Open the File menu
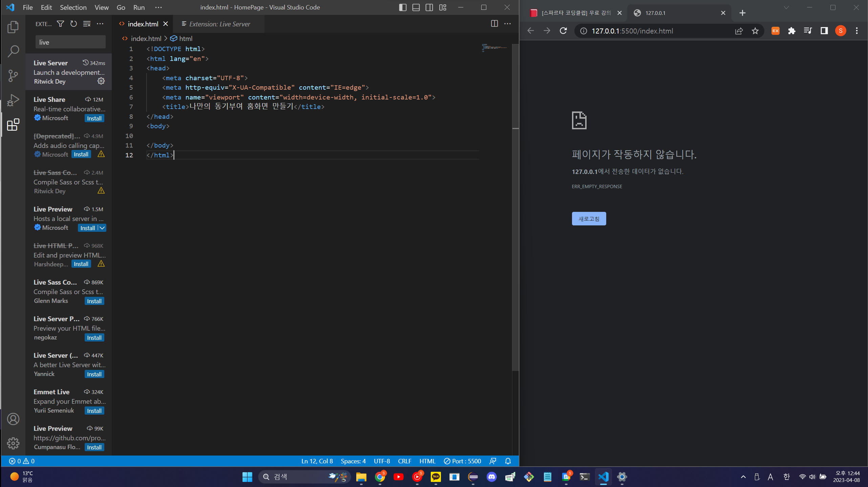 [28, 7]
